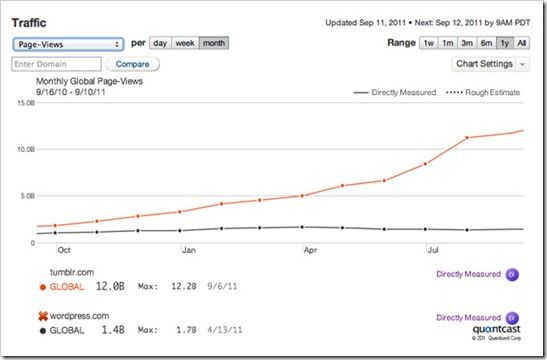
Task: Select the month interval button
Action: (214, 43)
